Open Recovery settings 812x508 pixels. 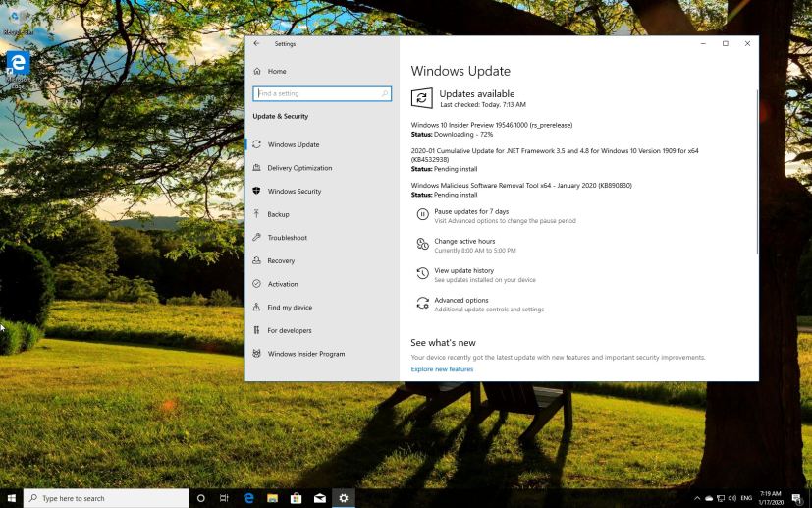pyautogui.click(x=281, y=260)
